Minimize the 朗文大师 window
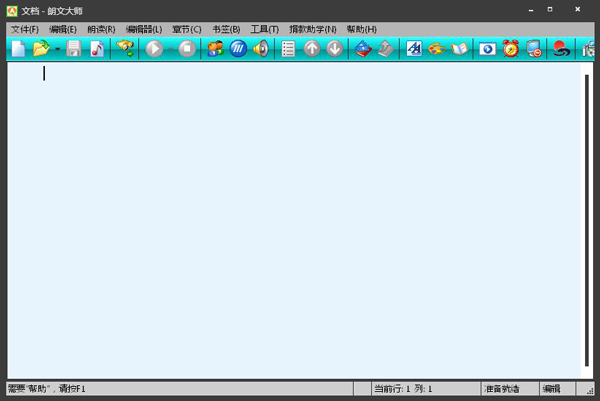This screenshot has height=401, width=600. [531, 10]
